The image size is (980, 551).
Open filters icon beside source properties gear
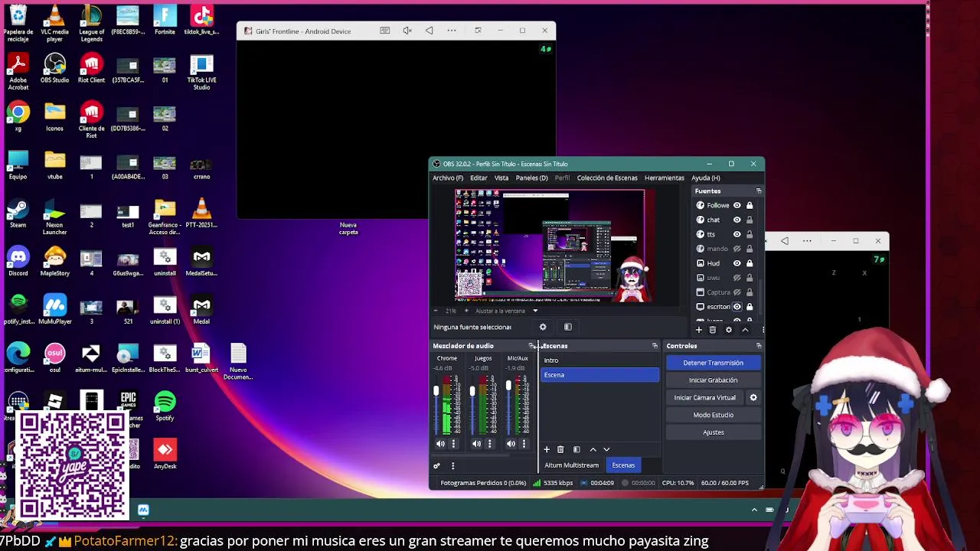click(568, 328)
